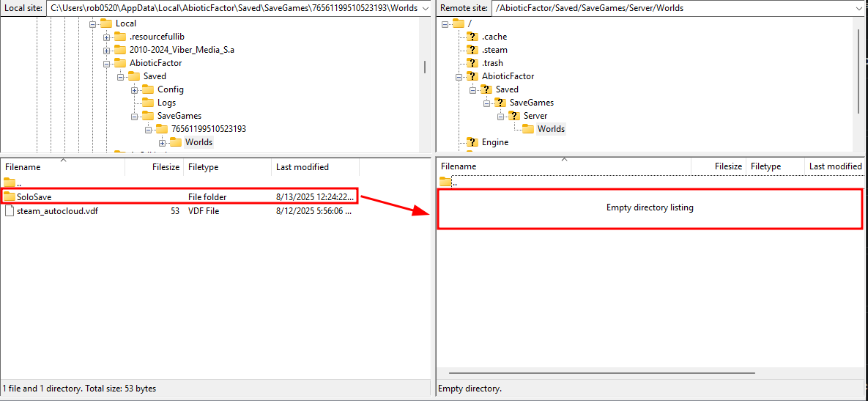The width and height of the screenshot is (868, 401).
Task: Click the 8/12/2025 5:56:06 modified date
Action: pyautogui.click(x=314, y=211)
